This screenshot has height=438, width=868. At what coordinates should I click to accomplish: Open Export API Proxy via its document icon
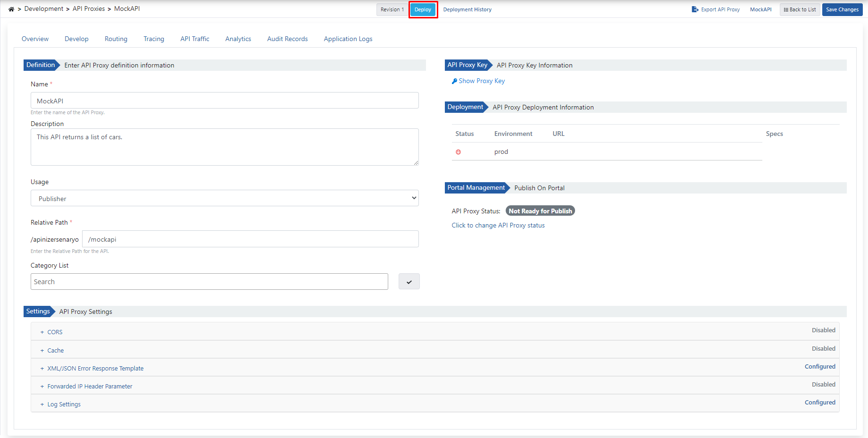click(694, 9)
